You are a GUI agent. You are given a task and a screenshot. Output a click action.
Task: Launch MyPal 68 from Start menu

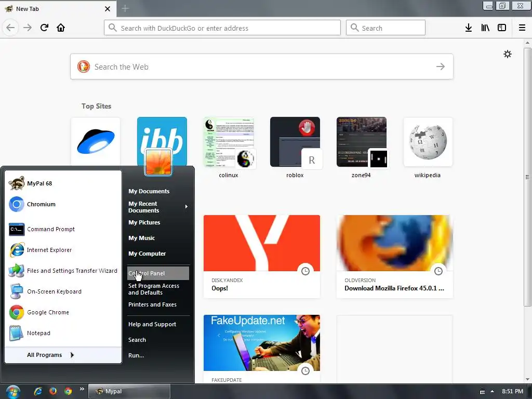pos(63,183)
